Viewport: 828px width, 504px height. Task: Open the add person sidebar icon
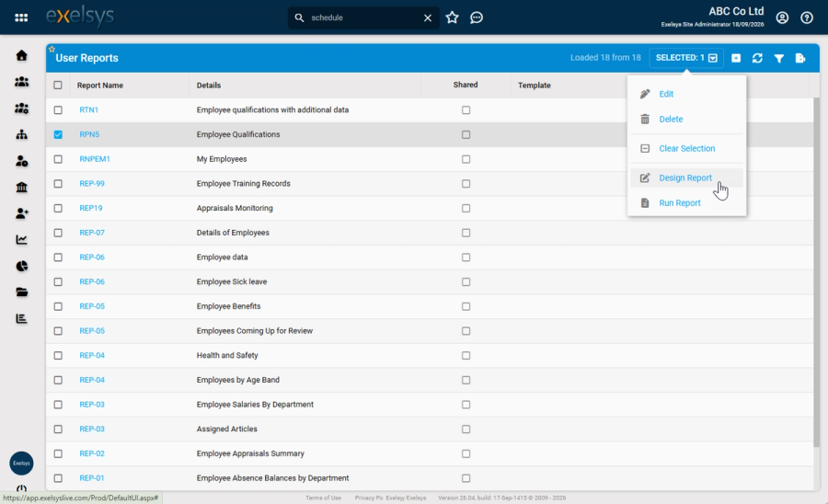[x=22, y=213]
